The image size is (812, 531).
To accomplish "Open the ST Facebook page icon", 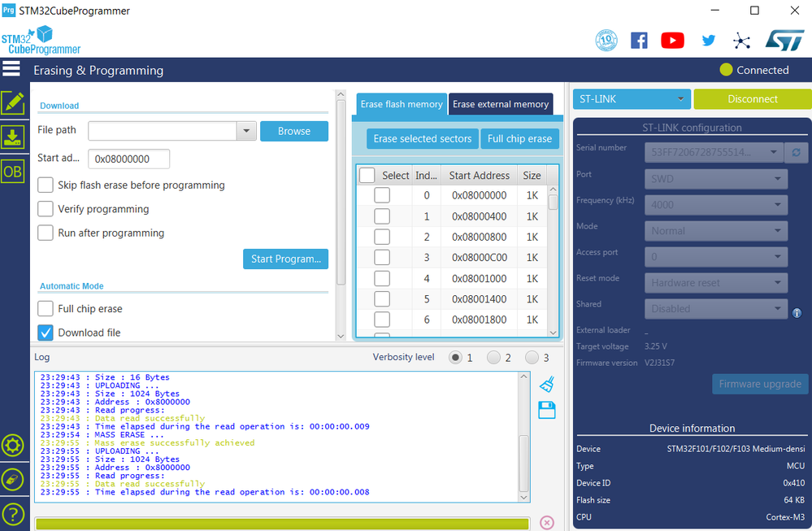I will tap(639, 41).
